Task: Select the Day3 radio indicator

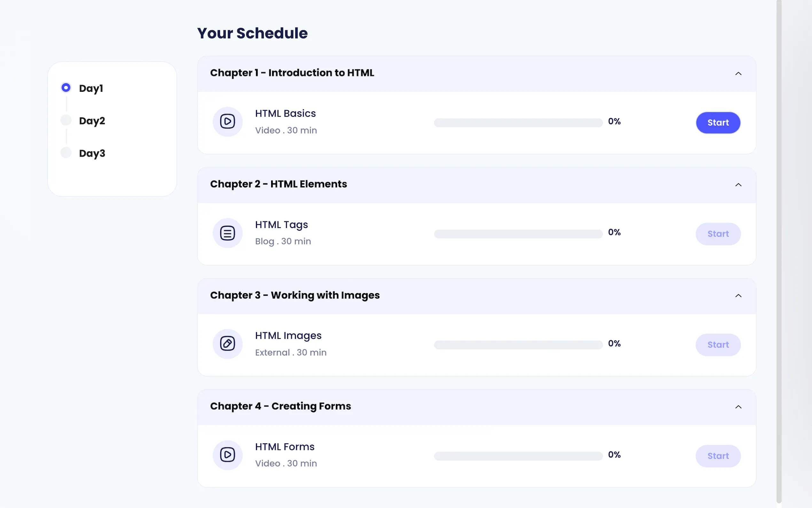Action: click(x=66, y=153)
